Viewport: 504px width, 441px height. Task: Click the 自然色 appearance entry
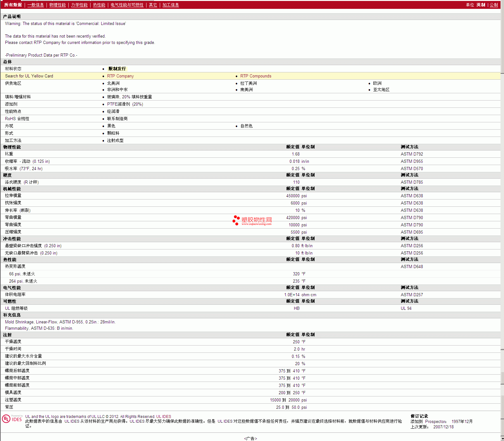246,126
